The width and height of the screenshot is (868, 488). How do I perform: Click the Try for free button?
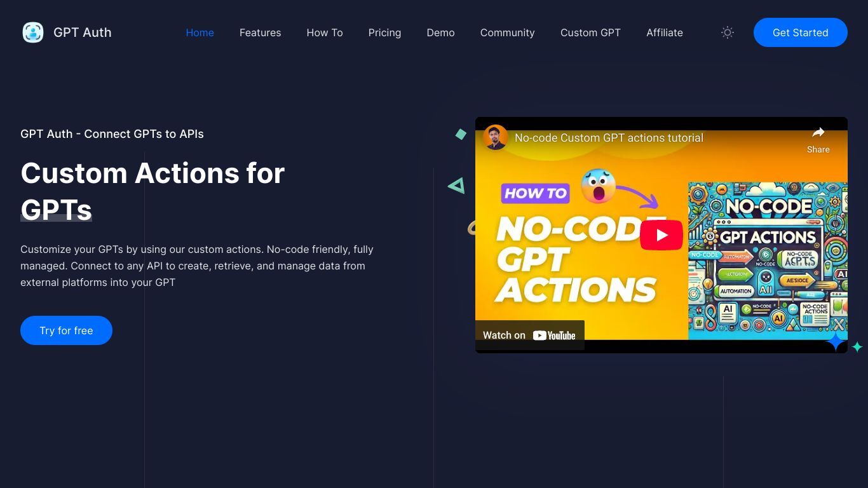click(x=66, y=330)
